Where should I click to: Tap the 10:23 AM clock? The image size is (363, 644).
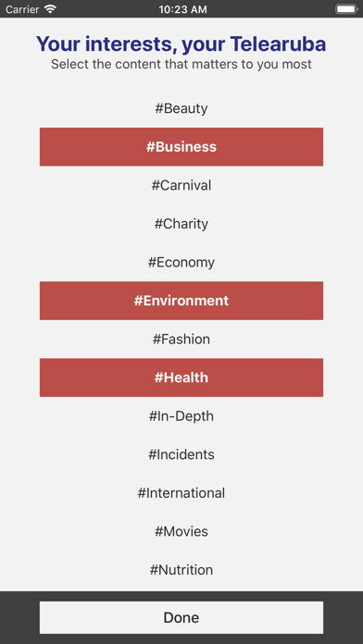pos(182,9)
